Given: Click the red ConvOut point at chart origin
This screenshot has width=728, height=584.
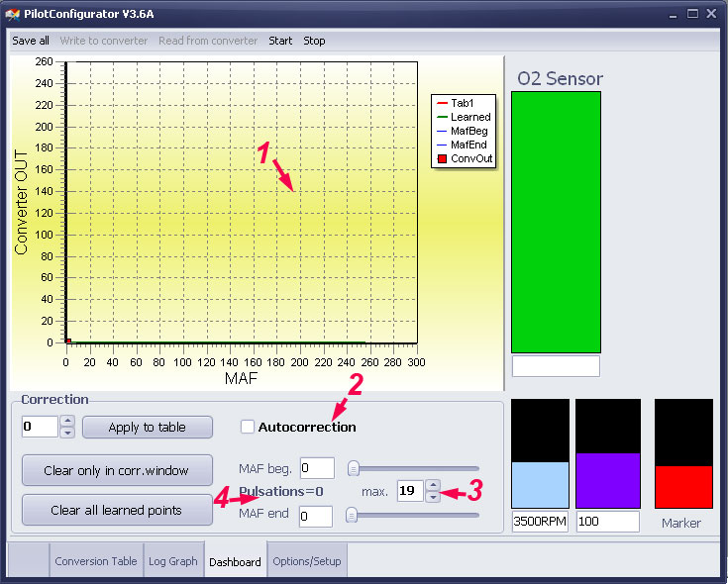Looking at the screenshot, I should tap(68, 341).
